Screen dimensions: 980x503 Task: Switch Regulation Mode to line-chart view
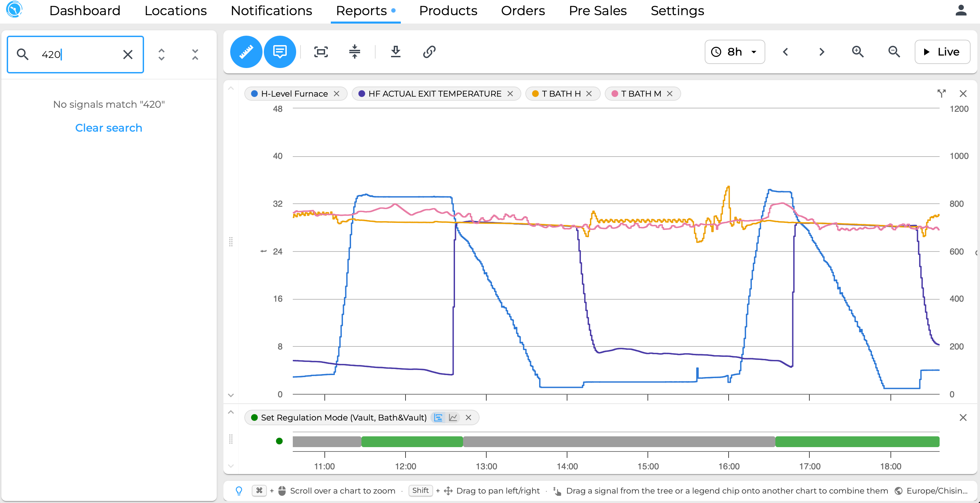click(453, 417)
